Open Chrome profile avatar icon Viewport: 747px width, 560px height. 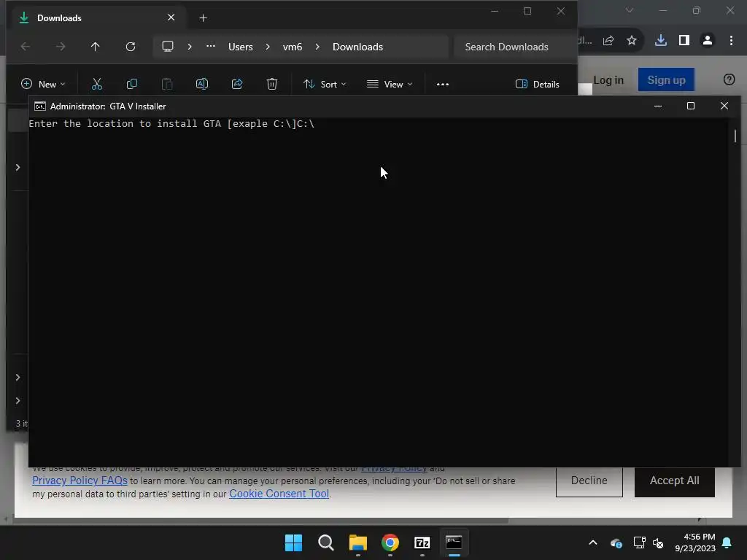[x=708, y=41]
